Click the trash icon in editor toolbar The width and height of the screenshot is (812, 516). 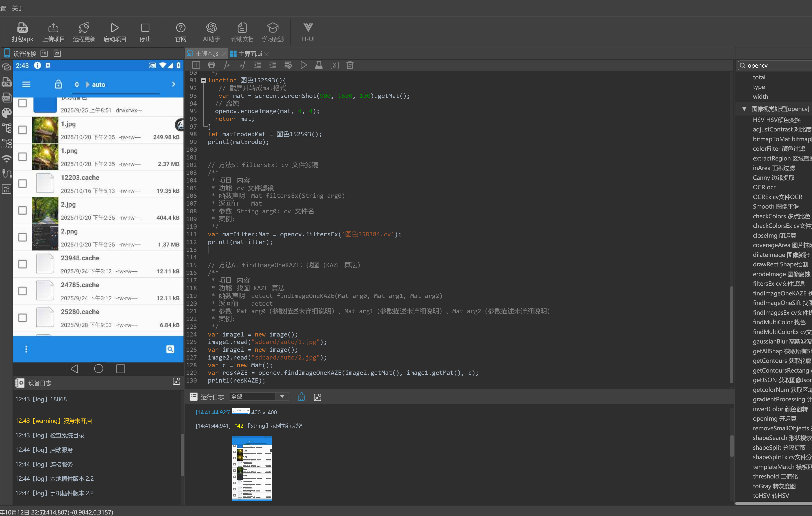tap(350, 65)
